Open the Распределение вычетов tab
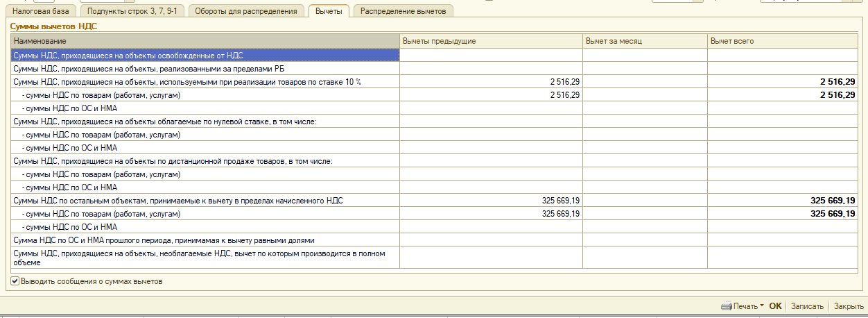 coord(403,11)
